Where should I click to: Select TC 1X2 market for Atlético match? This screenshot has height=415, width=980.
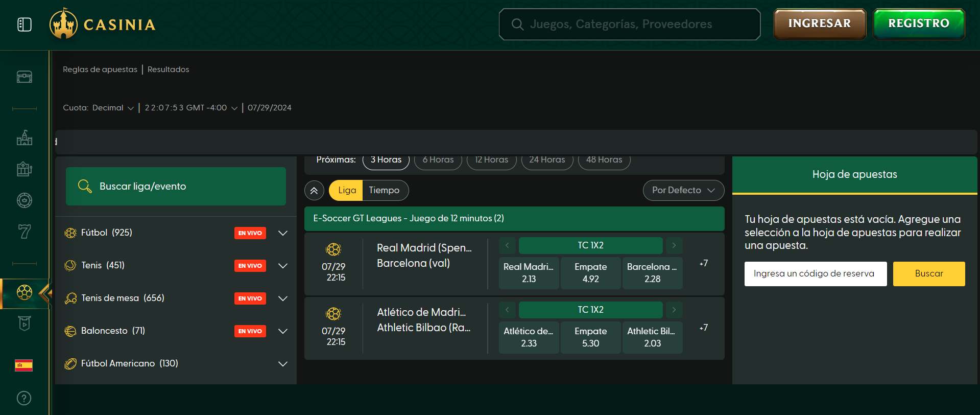(x=591, y=310)
